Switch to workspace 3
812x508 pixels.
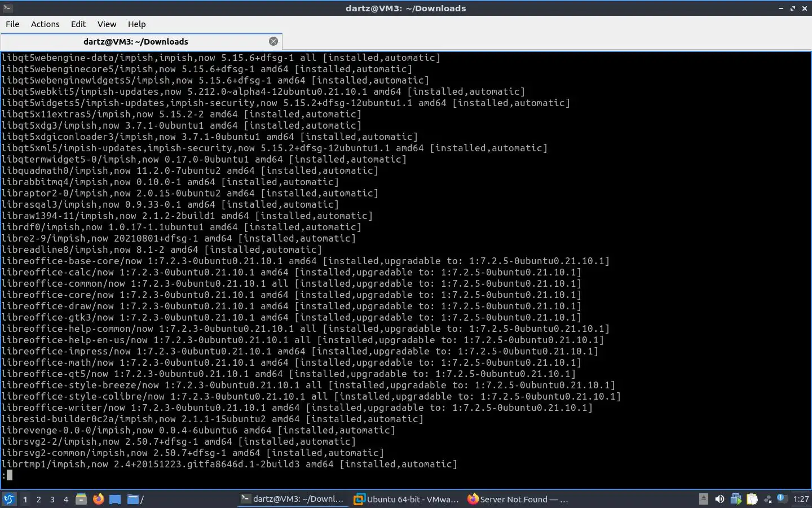(52, 499)
